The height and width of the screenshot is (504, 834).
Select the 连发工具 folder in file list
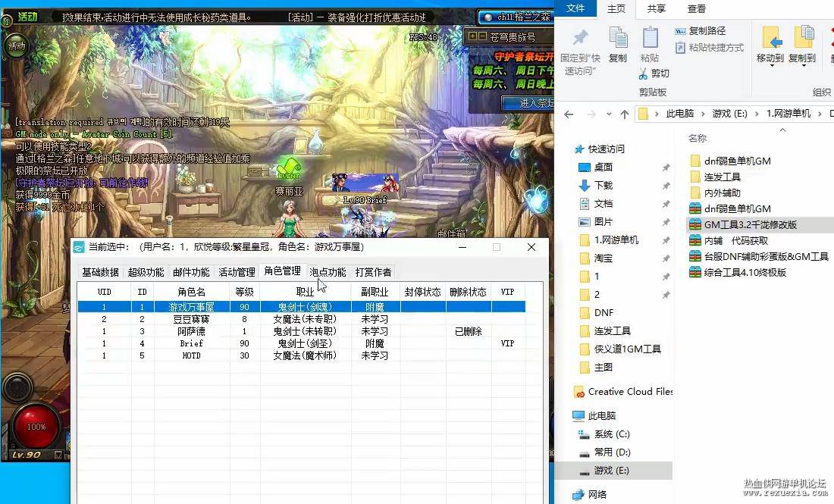click(x=722, y=177)
